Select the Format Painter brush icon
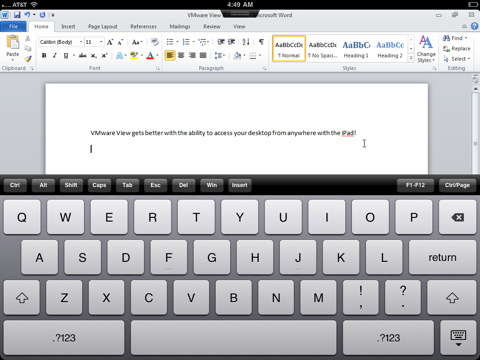This screenshot has width=480, height=360. pyautogui.click(x=28, y=59)
